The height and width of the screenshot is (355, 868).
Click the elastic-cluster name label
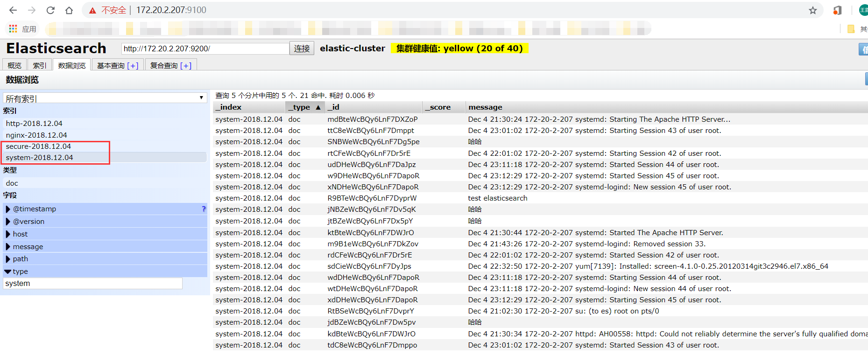coord(353,48)
